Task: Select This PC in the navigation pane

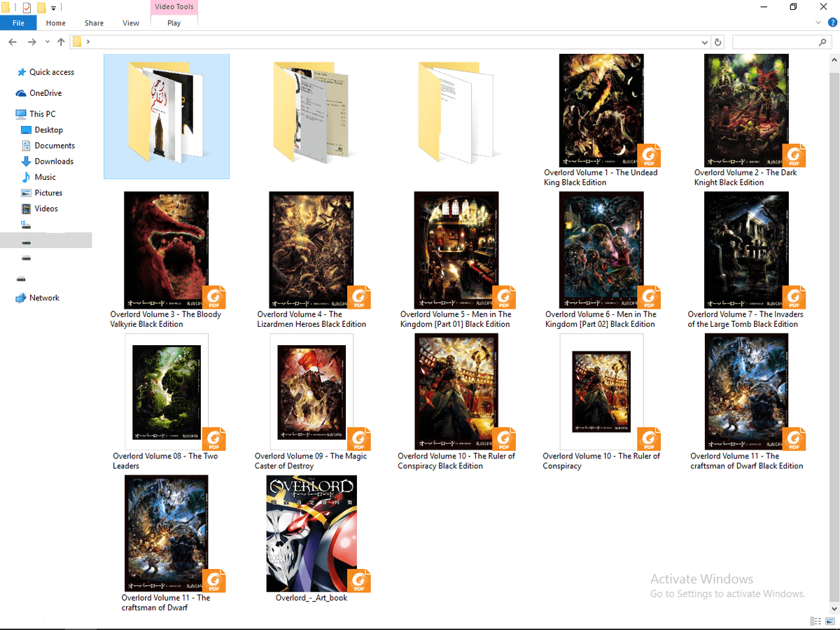Action: (42, 114)
